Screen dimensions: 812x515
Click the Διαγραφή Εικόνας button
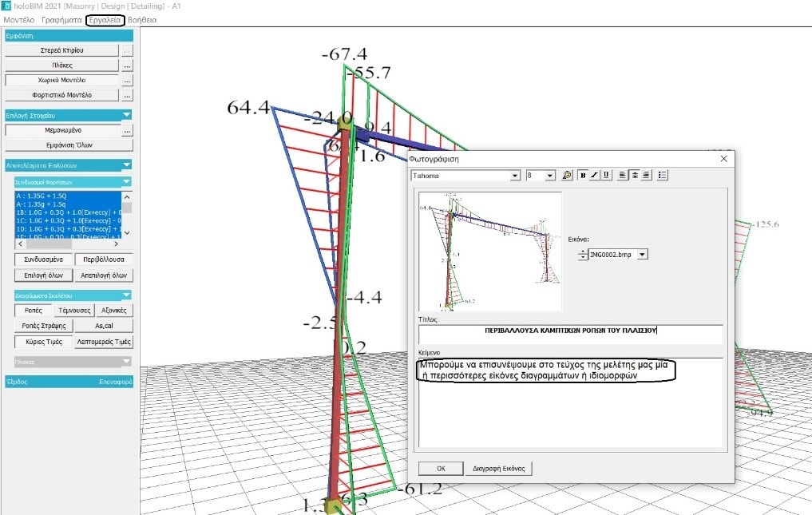pyautogui.click(x=498, y=469)
